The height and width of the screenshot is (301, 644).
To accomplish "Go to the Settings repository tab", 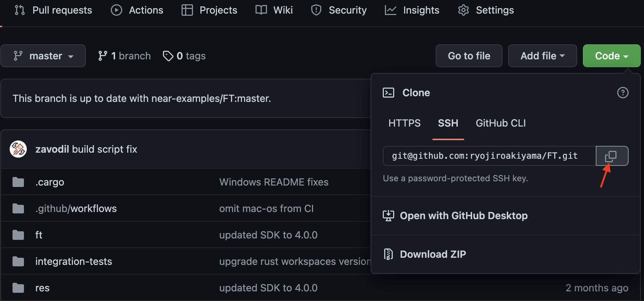I will click(x=486, y=10).
